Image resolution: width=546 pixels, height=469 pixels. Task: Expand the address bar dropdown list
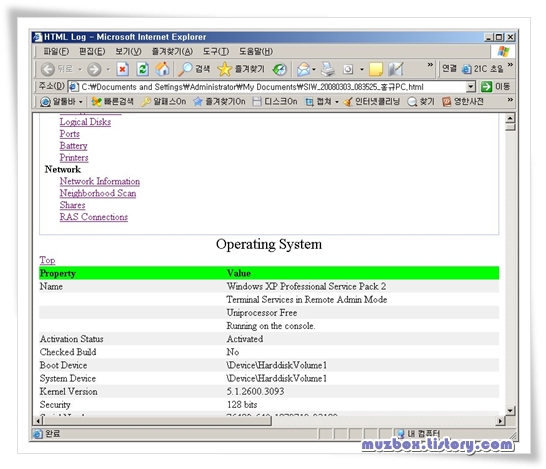pyautogui.click(x=470, y=86)
